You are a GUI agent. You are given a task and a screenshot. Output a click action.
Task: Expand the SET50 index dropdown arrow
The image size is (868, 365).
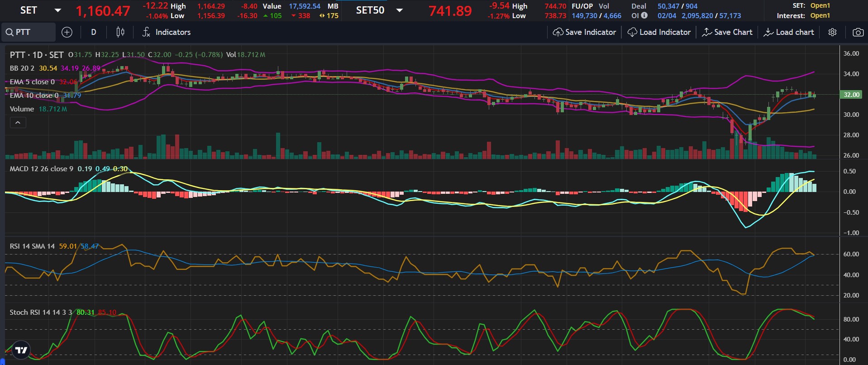[x=400, y=10]
